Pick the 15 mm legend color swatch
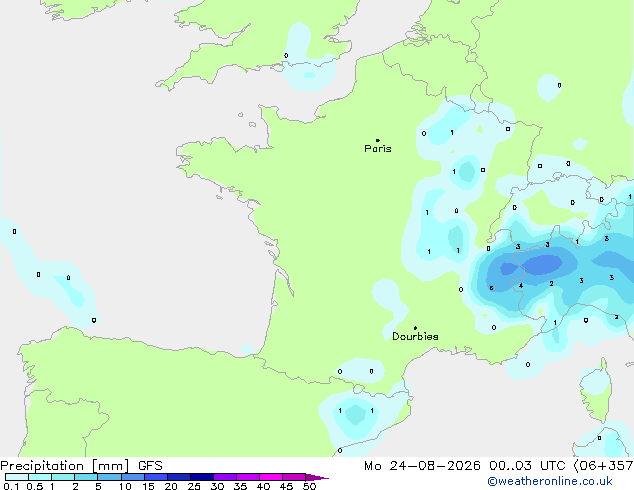The width and height of the screenshot is (634, 490). coord(156,477)
